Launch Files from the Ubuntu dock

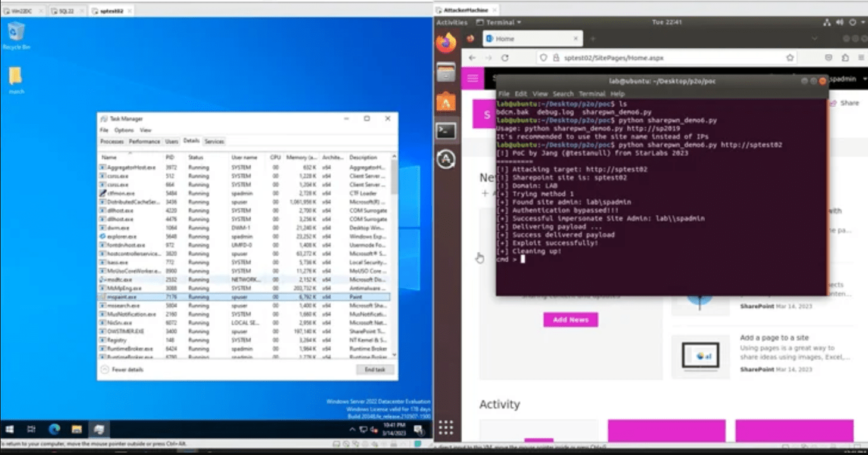point(446,73)
